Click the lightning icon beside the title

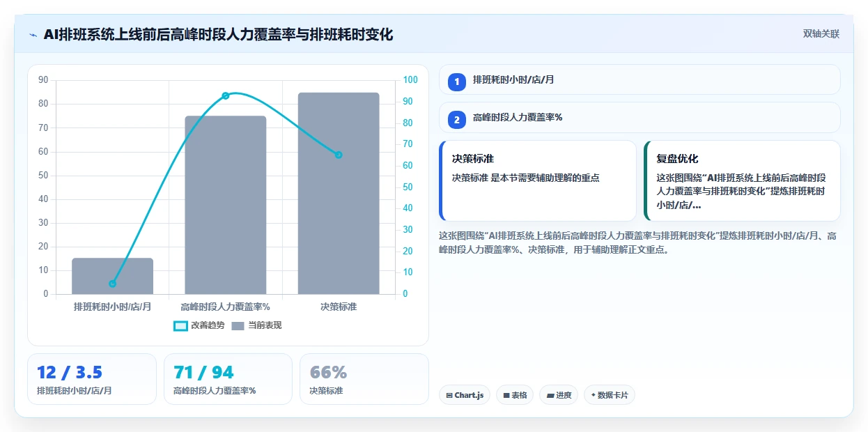(33, 34)
